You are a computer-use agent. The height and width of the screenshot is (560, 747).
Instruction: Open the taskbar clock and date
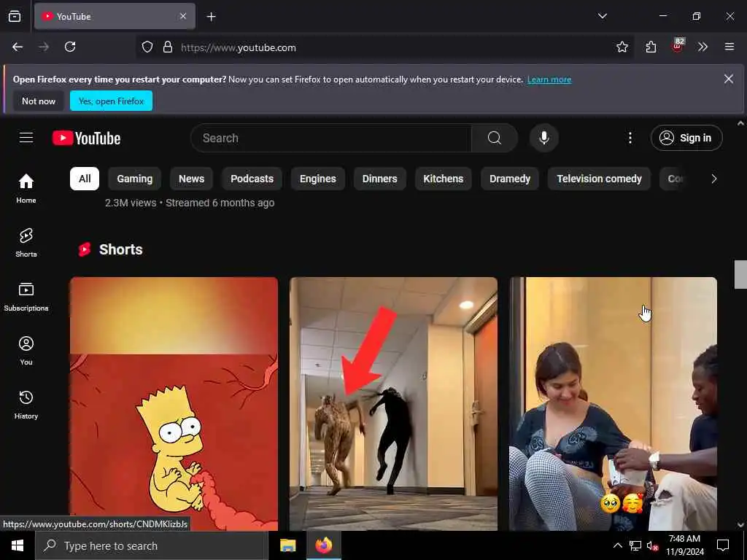tap(684, 545)
